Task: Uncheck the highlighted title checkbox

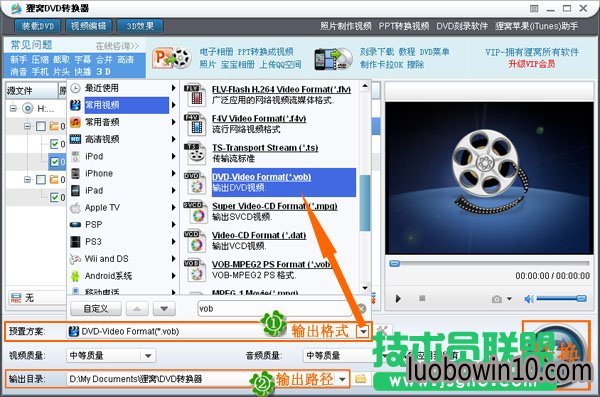Action: coord(55,162)
